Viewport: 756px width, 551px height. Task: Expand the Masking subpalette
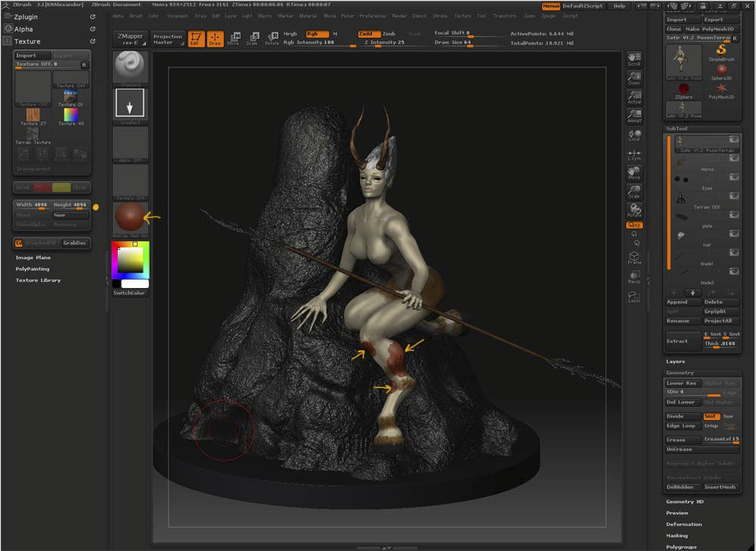677,535
